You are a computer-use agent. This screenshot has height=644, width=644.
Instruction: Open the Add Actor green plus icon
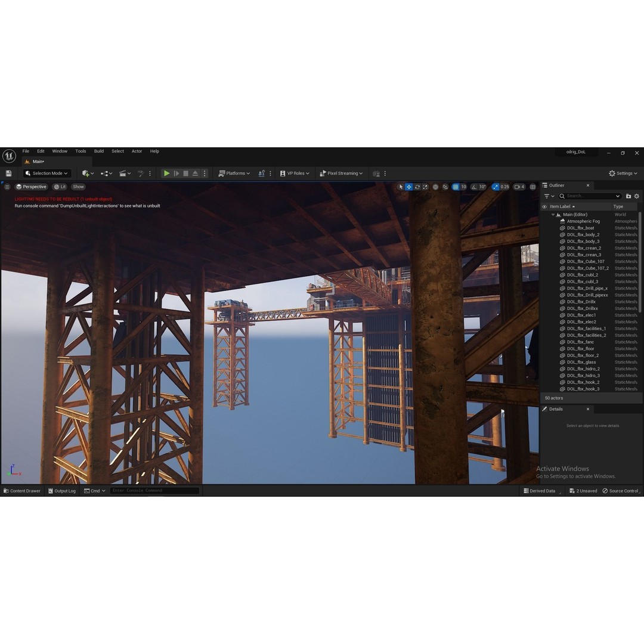(x=85, y=173)
